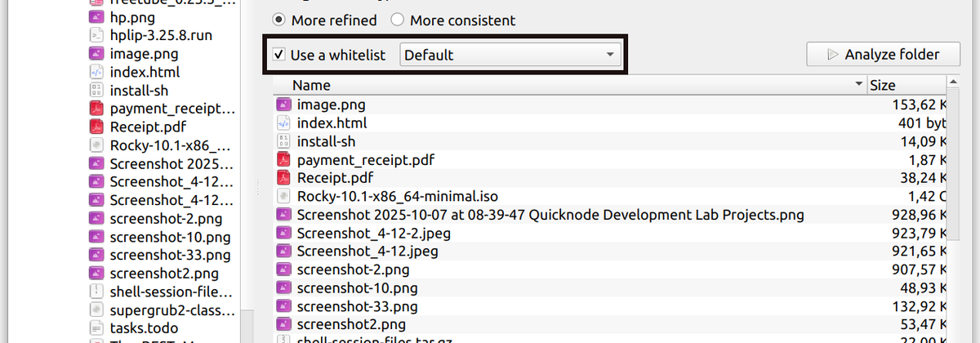Viewport: 980px width, 343px height.
Task: Choose the More consistent radio option
Action: tap(397, 20)
